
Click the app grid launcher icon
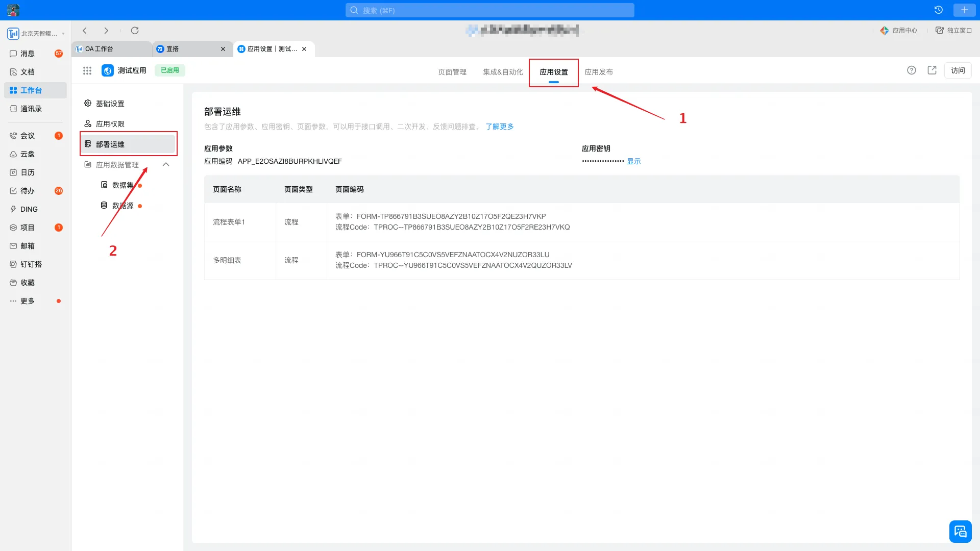(x=87, y=70)
